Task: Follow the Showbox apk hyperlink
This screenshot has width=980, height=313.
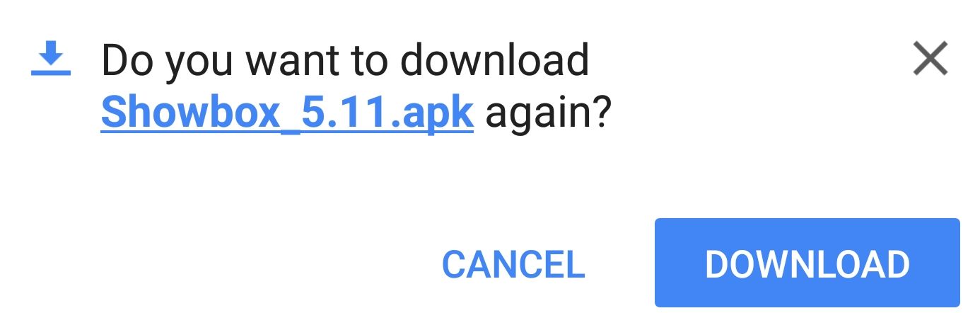Action: coord(287,112)
